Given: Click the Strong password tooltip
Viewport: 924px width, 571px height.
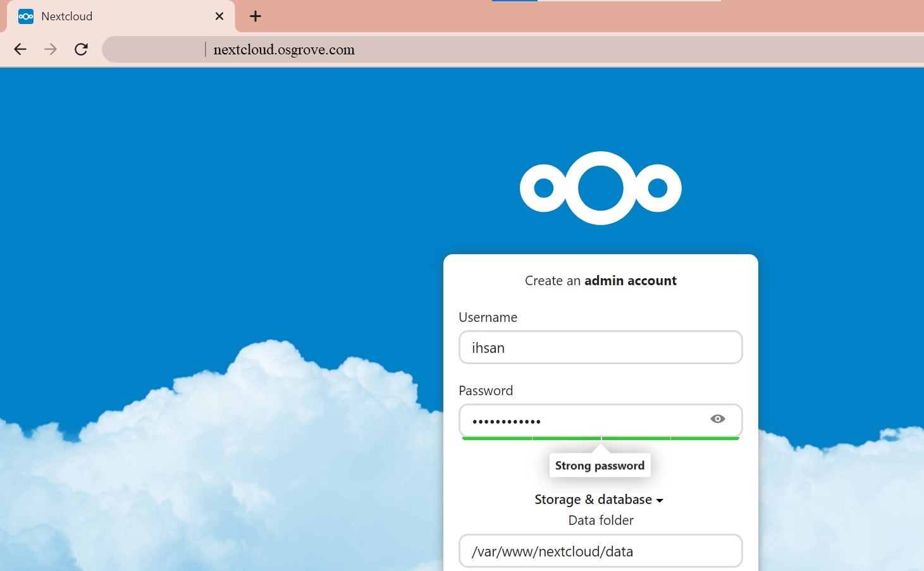Looking at the screenshot, I should [x=600, y=465].
